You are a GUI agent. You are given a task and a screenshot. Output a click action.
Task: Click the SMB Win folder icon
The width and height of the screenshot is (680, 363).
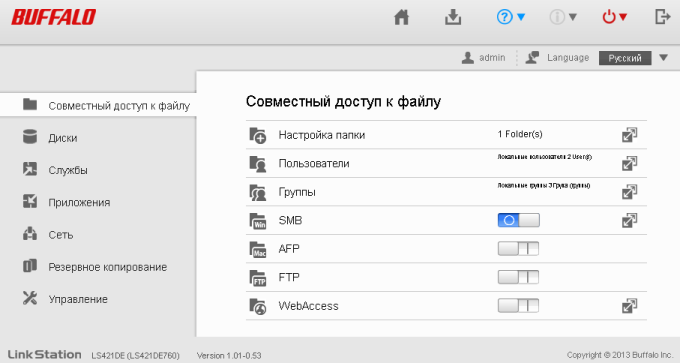click(x=258, y=221)
